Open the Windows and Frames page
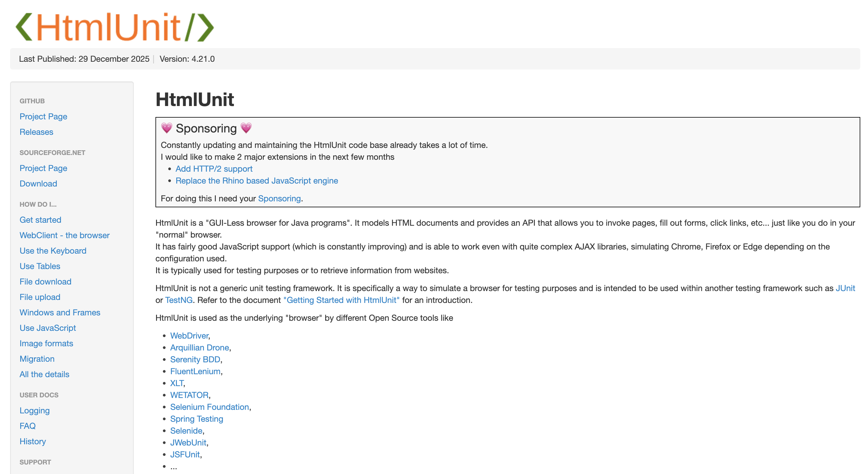 (60, 312)
